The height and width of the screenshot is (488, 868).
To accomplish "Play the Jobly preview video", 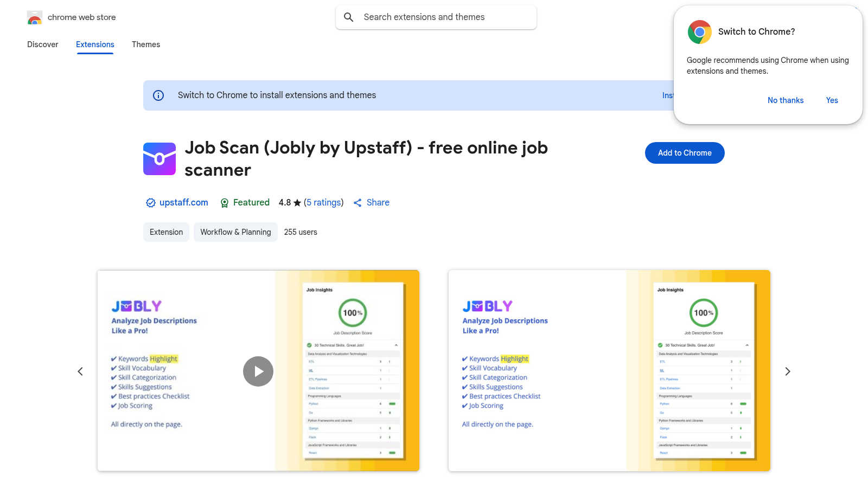I will (x=258, y=371).
